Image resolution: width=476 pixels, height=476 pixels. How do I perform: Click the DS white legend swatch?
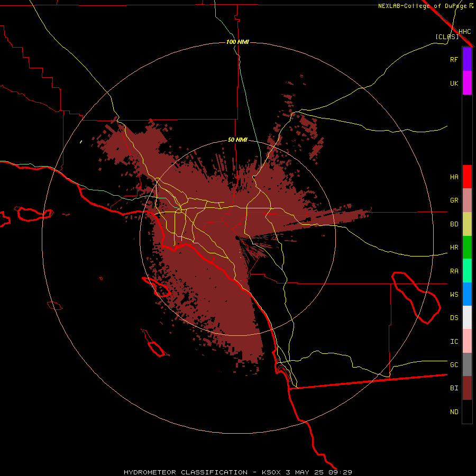point(467,317)
